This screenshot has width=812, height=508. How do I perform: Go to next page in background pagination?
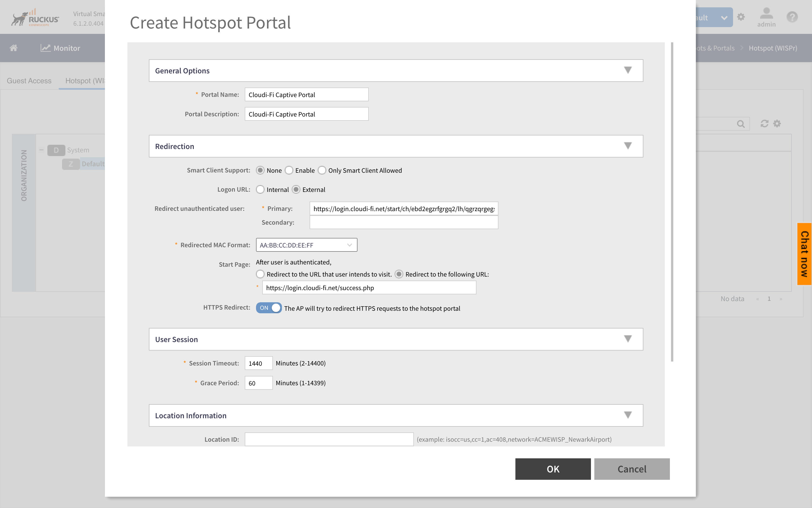pos(781,299)
